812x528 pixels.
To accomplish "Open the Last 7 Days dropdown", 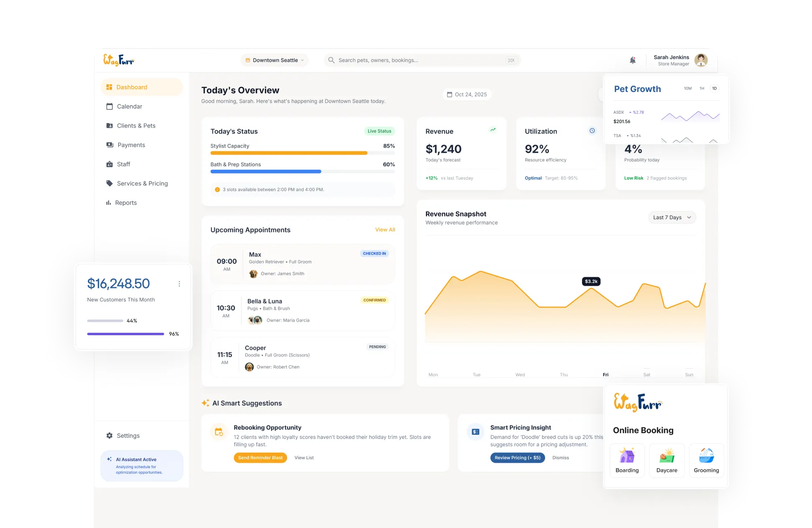I will tap(672, 217).
